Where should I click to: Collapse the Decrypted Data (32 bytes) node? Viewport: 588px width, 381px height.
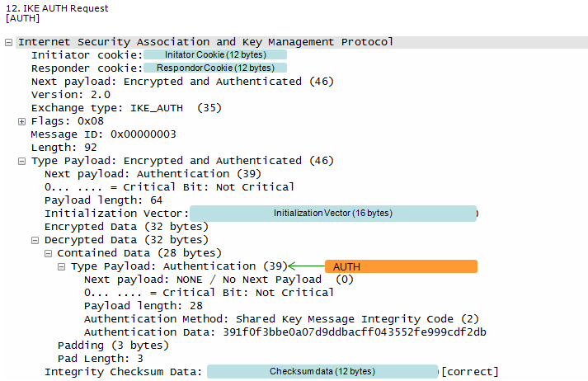tap(35, 240)
